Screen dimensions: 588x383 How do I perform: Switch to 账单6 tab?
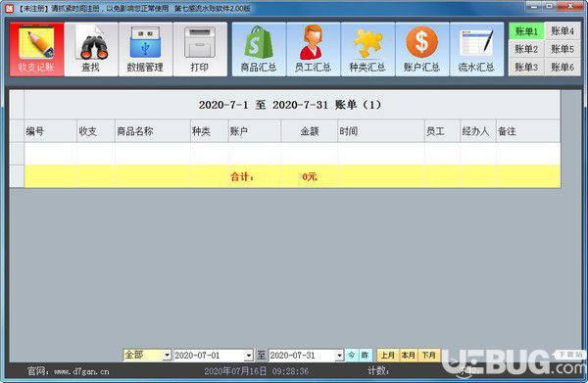pos(563,67)
